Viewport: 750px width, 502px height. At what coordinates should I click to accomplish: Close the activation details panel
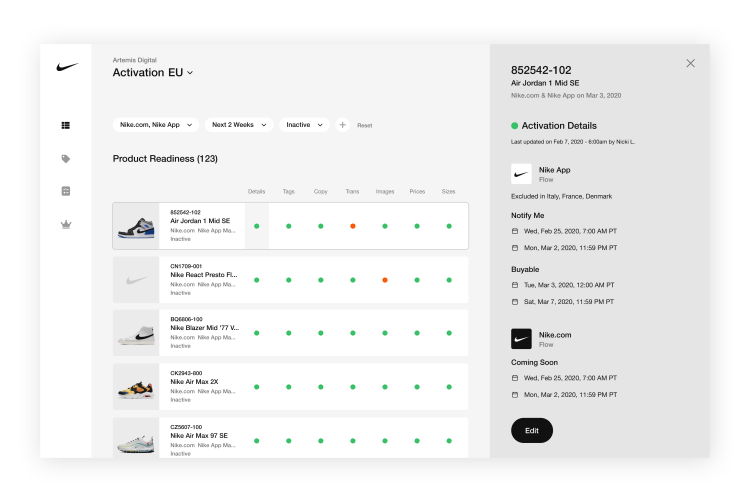pyautogui.click(x=690, y=63)
